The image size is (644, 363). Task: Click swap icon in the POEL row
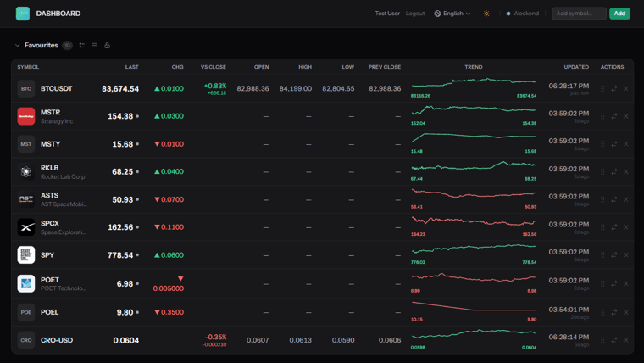(614, 312)
